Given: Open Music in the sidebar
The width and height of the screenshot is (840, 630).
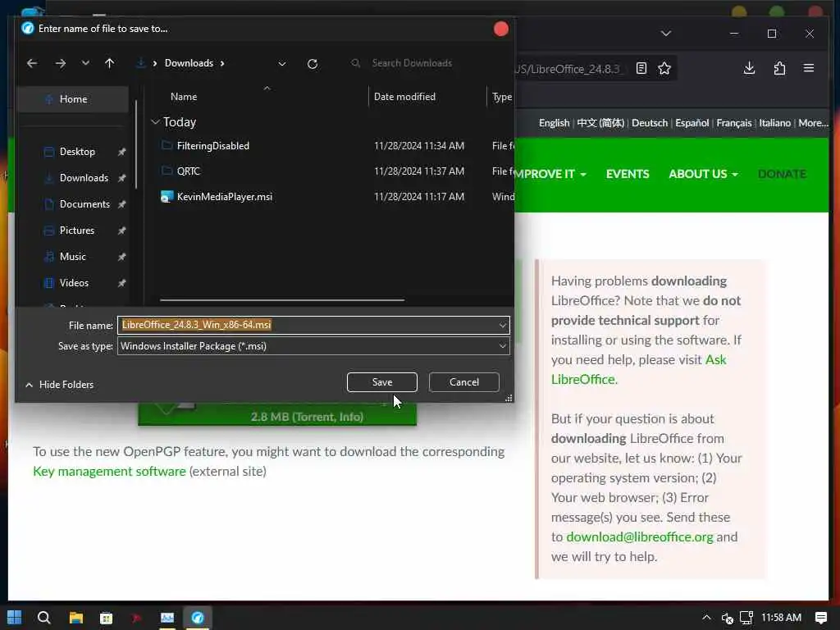Looking at the screenshot, I should (x=72, y=257).
